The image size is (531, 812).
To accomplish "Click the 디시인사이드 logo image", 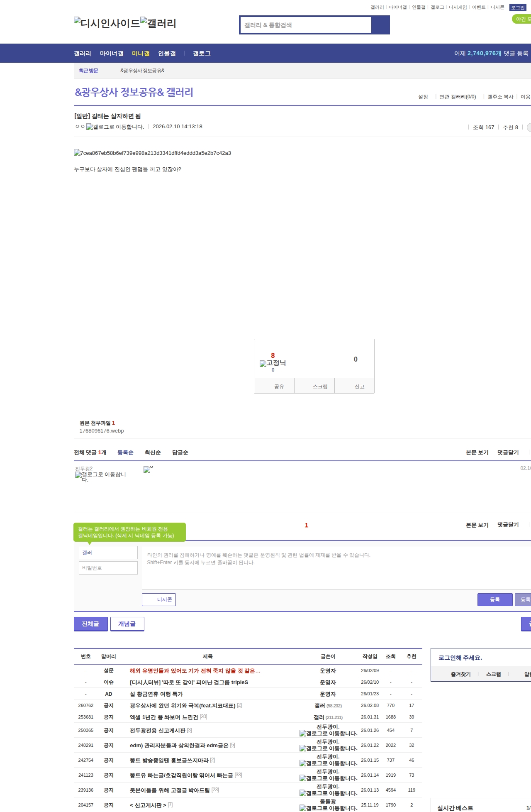I will coord(107,23).
